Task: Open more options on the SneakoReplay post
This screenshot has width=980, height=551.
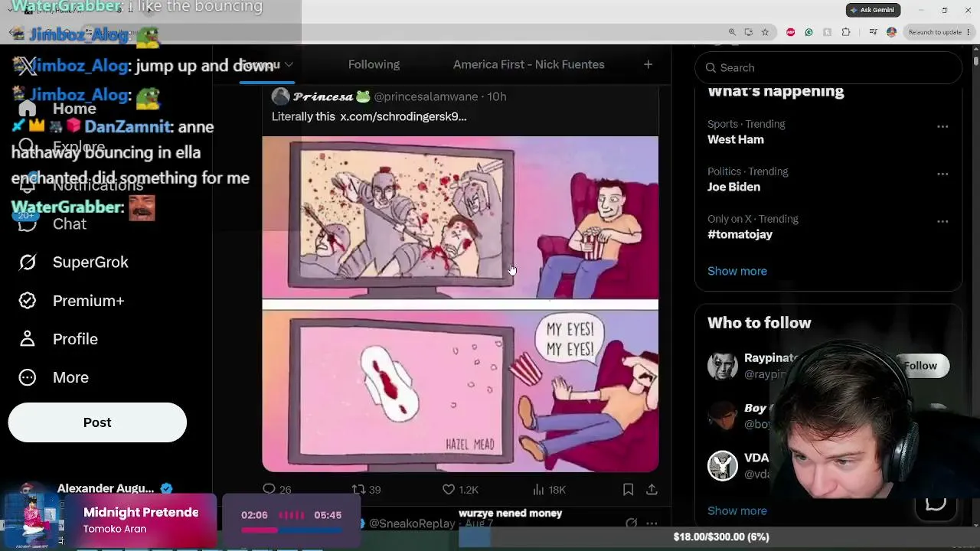Action: tap(652, 523)
